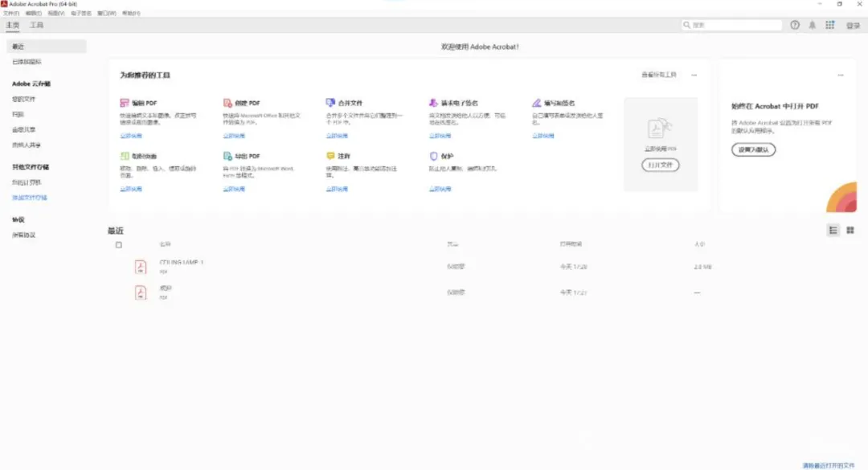Click the PDF icon of CEILING LAMP 1

[141, 267]
